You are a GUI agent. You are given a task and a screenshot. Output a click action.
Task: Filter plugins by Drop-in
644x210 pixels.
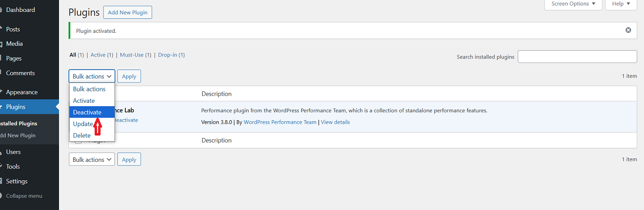167,55
